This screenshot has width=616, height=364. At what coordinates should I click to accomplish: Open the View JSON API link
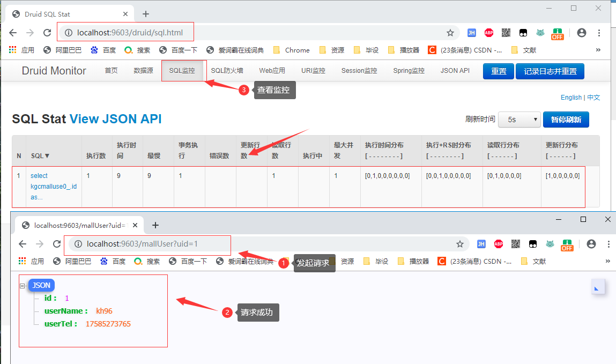tap(115, 119)
